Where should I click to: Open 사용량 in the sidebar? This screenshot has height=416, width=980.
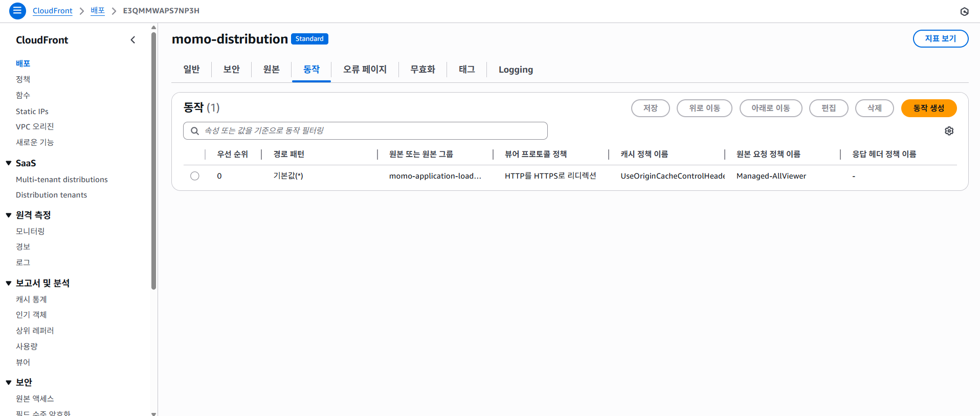tap(27, 346)
